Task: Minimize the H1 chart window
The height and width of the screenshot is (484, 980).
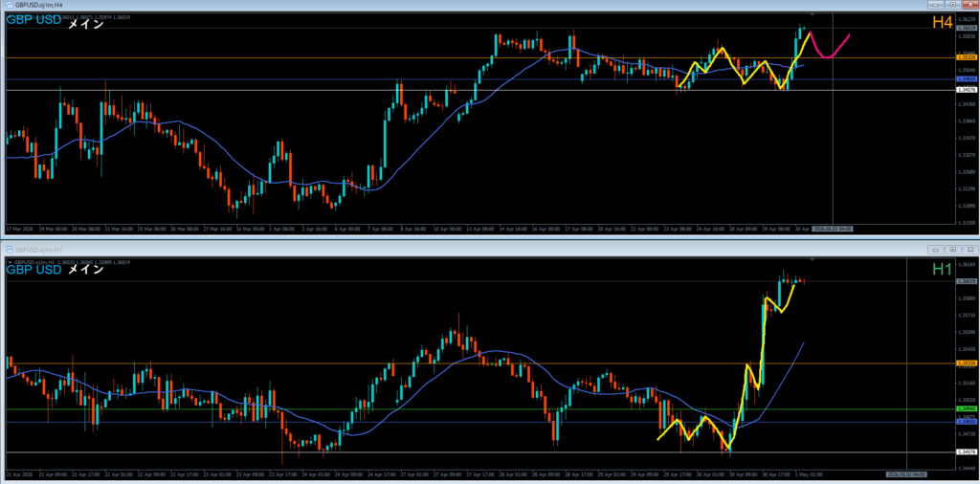Action: [938, 249]
